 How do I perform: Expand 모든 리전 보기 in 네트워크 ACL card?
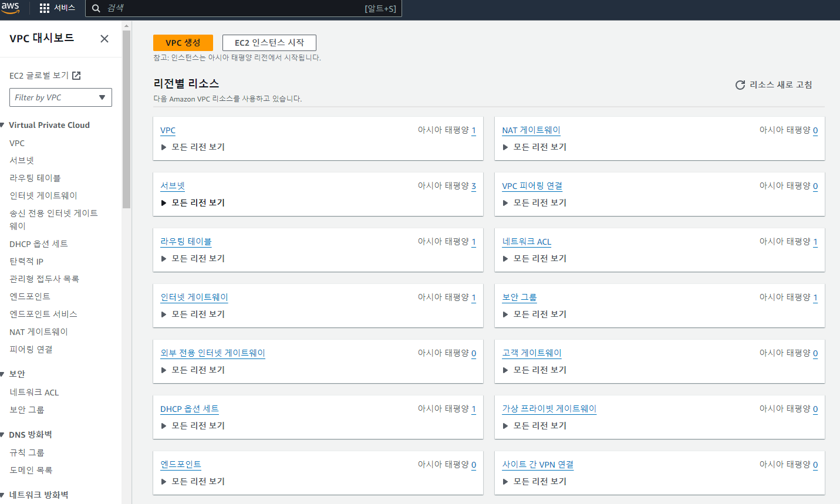click(535, 259)
